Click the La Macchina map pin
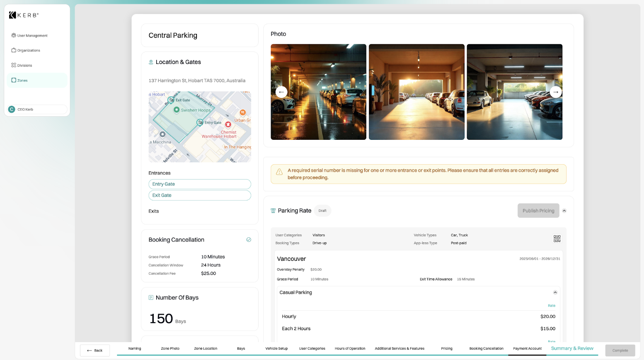Viewport: 644px width, 360px height. 162,134
